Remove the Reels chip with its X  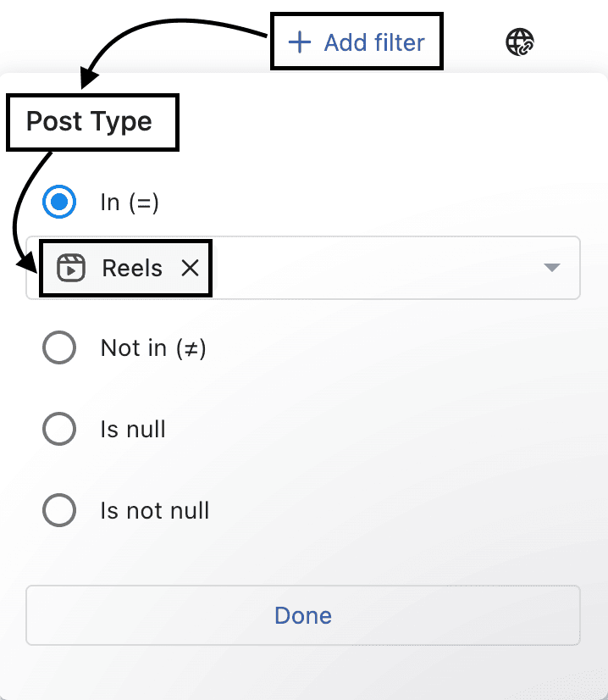(191, 269)
